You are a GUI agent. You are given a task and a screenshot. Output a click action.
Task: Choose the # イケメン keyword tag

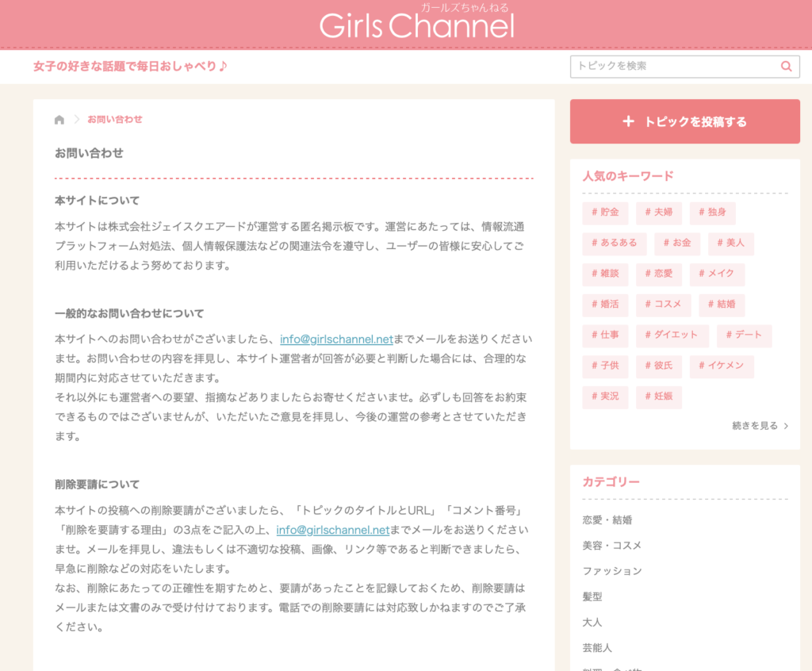(722, 366)
